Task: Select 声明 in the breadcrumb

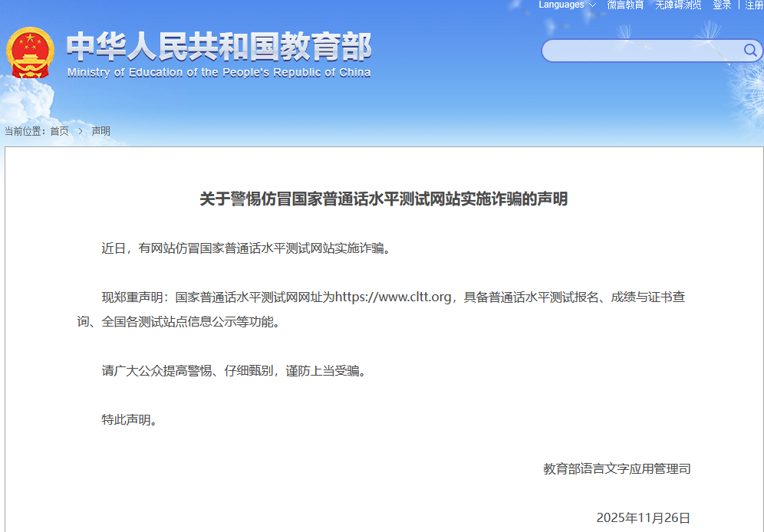Action: click(100, 131)
